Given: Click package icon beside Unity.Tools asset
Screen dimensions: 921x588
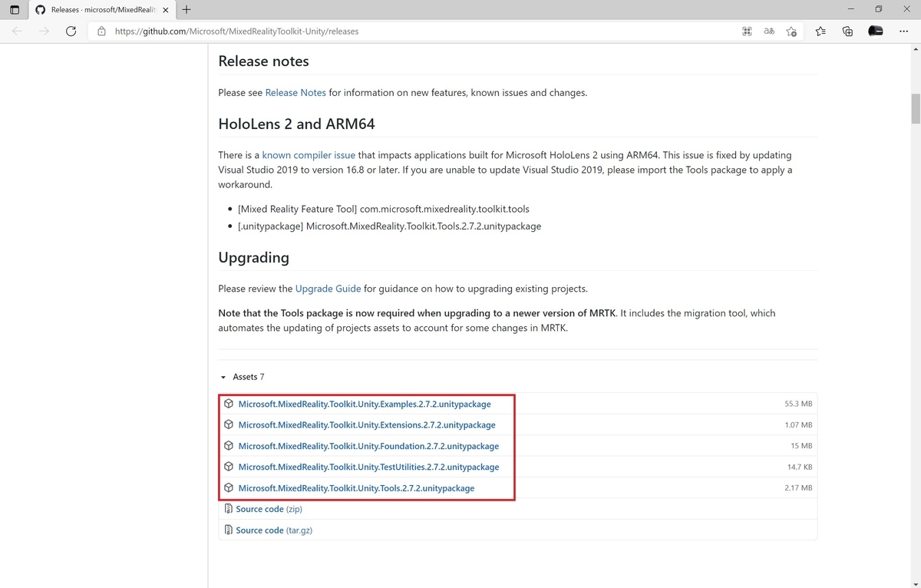Looking at the screenshot, I should (229, 488).
